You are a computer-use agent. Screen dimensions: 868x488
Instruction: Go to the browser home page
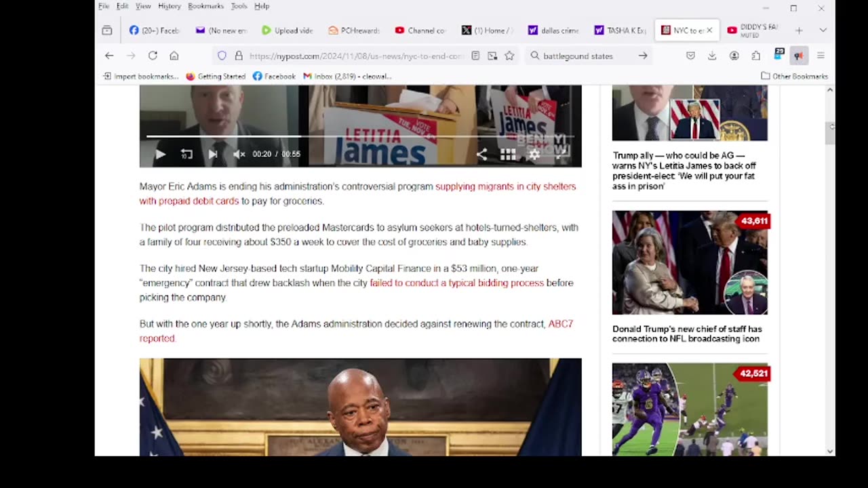tap(174, 56)
